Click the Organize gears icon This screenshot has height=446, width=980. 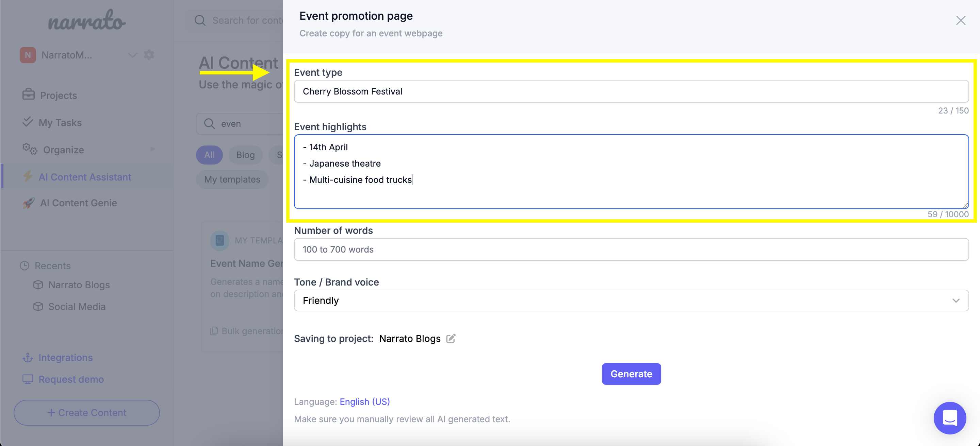pos(30,149)
